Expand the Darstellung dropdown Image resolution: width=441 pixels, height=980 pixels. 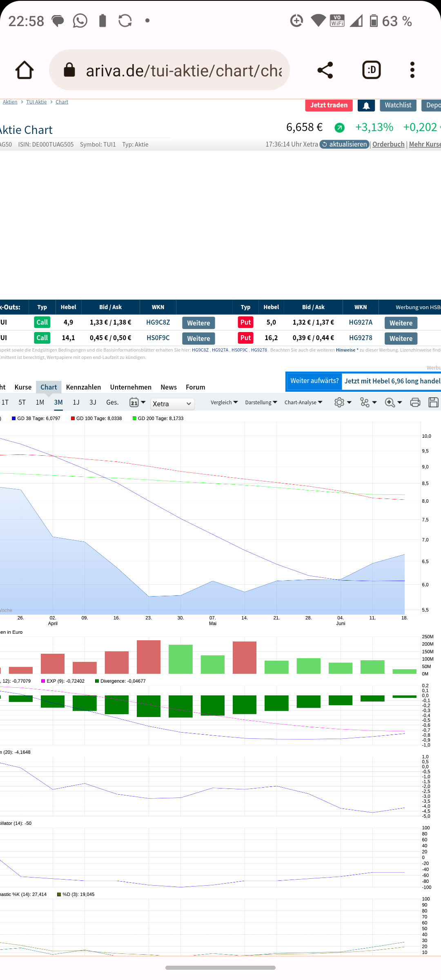[x=261, y=402]
